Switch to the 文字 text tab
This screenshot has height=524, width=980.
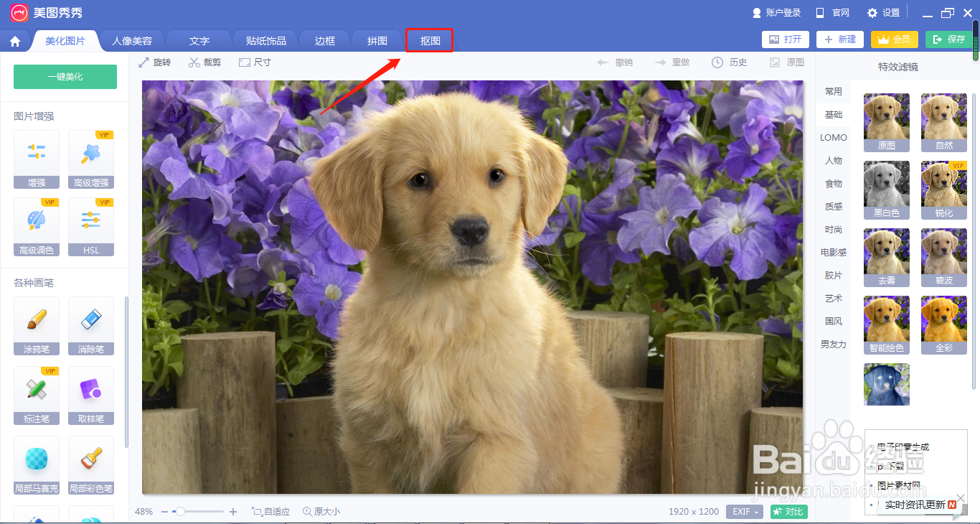pyautogui.click(x=199, y=41)
